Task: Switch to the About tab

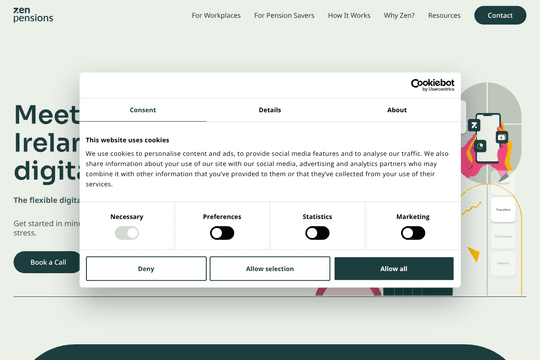Action: [397, 110]
